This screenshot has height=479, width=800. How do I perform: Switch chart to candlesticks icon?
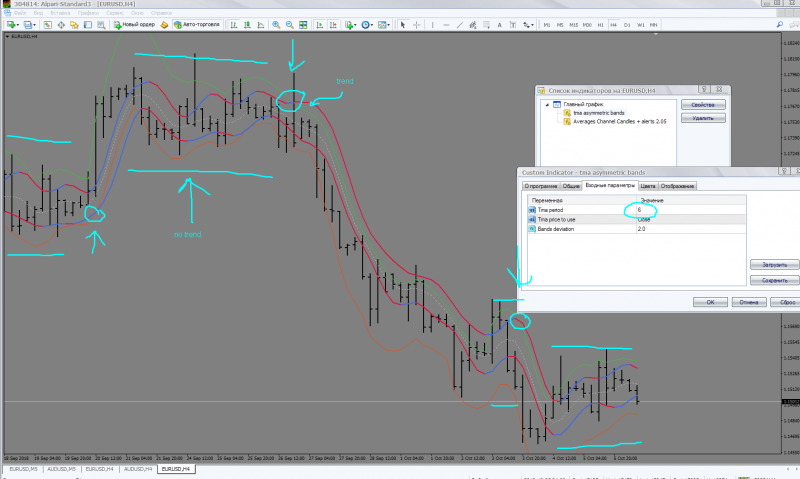247,24
